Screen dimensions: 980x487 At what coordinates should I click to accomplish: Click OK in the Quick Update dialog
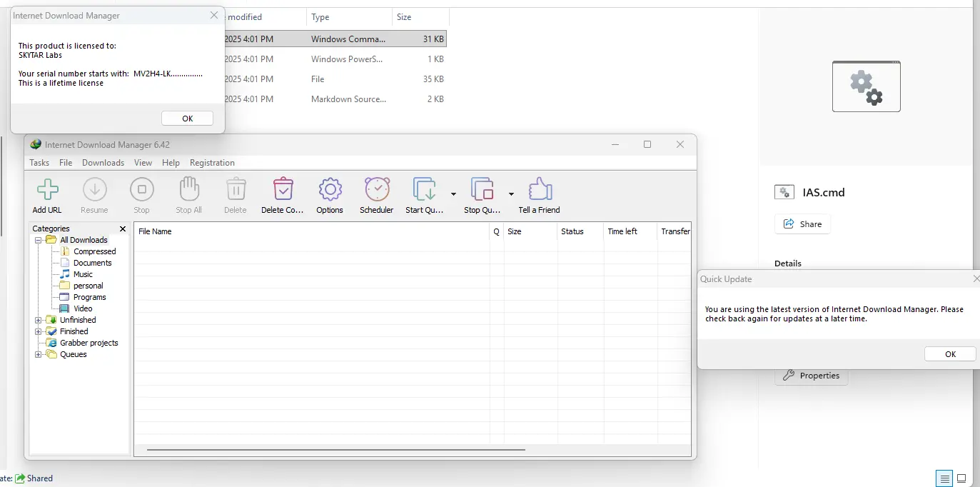[950, 354]
